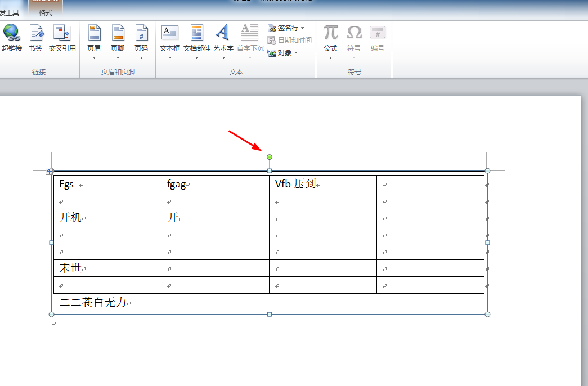Insert a 文本框 text box
This screenshot has width=588, height=386.
click(x=170, y=33)
